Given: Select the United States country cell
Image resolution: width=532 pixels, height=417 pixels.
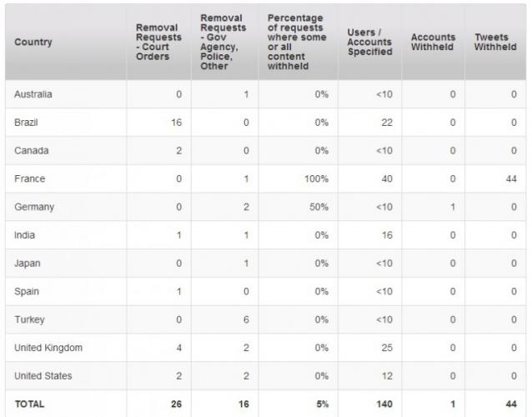Looking at the screenshot, I should pos(43,376).
